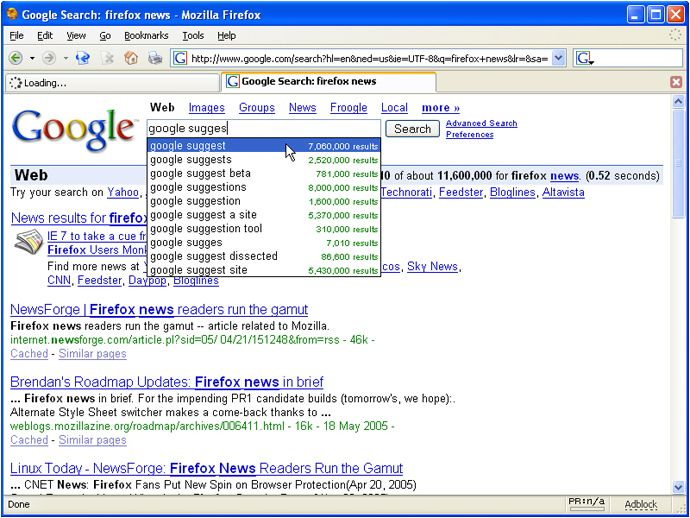690x518 pixels.
Task: Open the search engine selector in the toolbar
Action: click(585, 58)
